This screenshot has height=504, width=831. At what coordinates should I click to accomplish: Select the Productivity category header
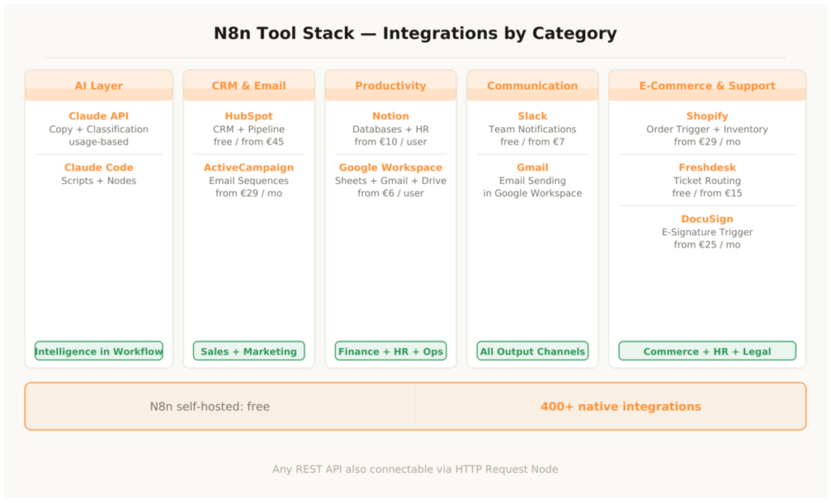pos(390,85)
